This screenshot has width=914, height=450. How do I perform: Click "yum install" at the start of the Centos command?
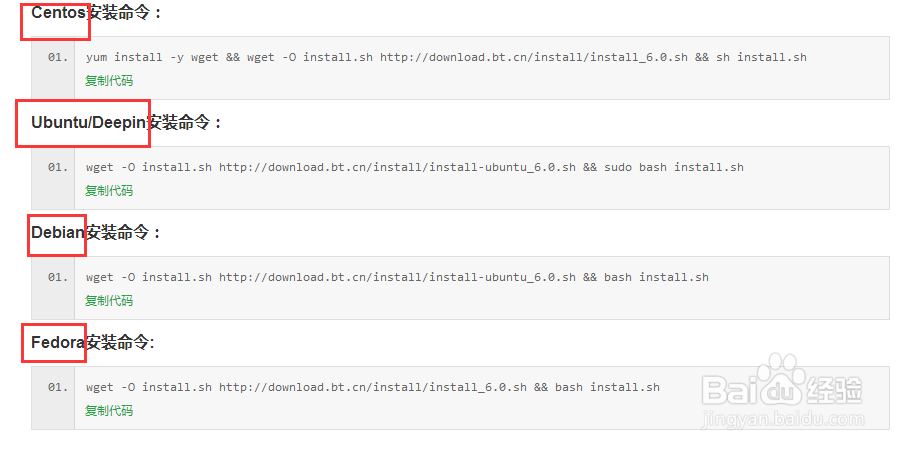[124, 57]
